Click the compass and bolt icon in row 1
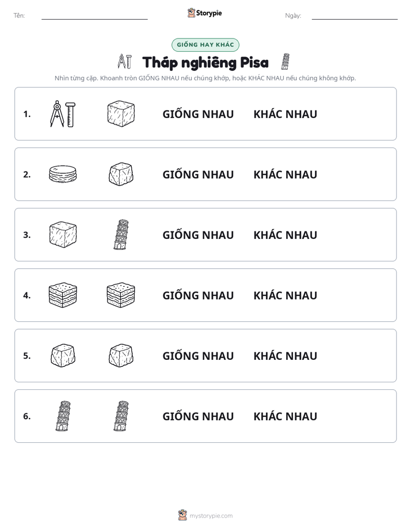 (63, 114)
